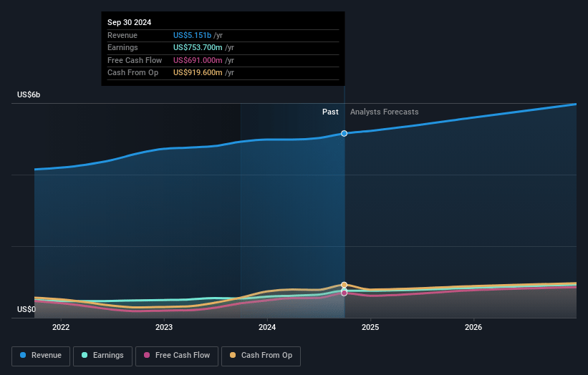
Task: Toggle the Cash From Op legend series
Action: [x=261, y=356]
